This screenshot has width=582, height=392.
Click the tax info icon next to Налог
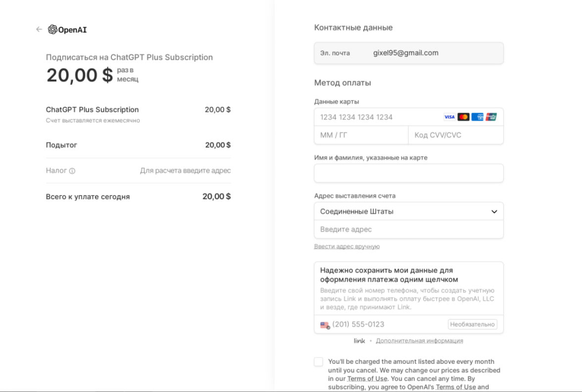click(72, 171)
